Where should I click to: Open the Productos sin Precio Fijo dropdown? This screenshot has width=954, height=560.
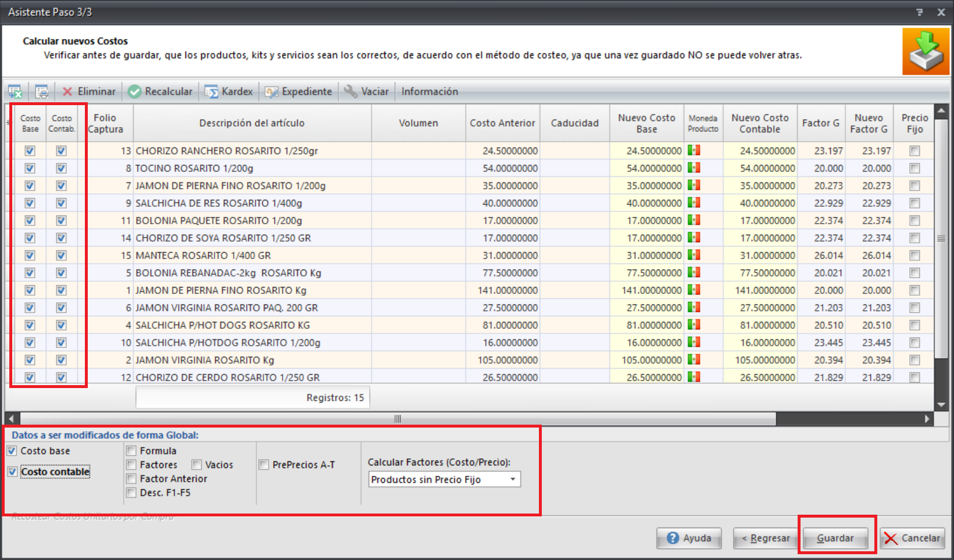point(512,479)
